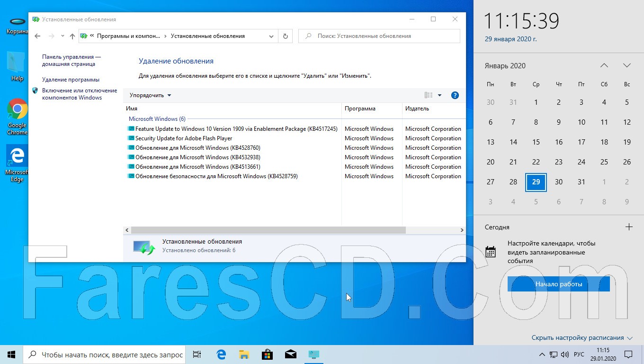Open the Корзина desktop icon

tap(17, 27)
